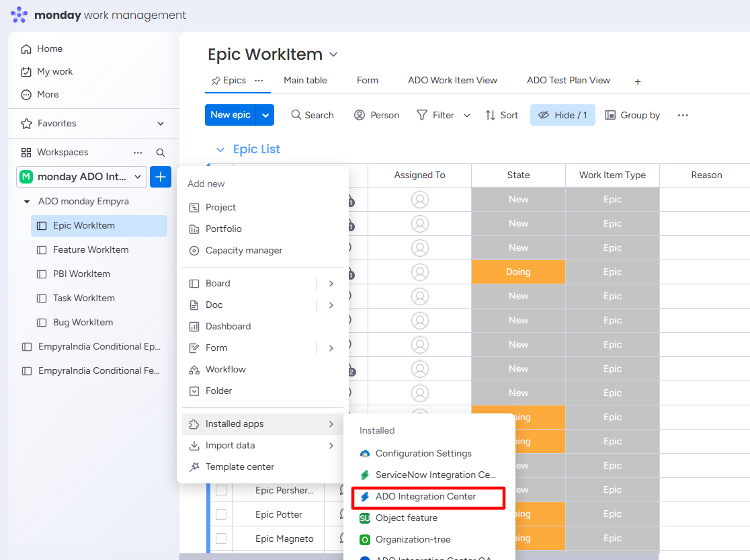Choose Project in Add new menu

coord(262,208)
